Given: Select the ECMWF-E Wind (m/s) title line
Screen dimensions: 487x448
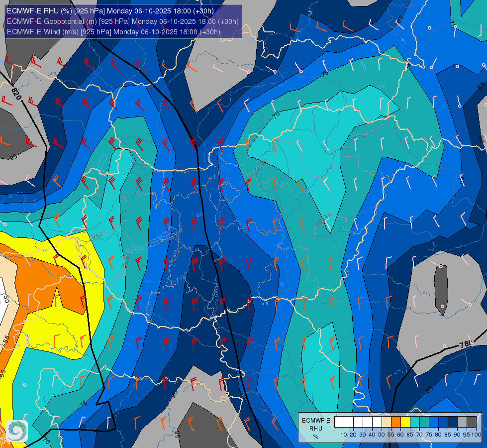Looking at the screenshot, I should tap(113, 32).
